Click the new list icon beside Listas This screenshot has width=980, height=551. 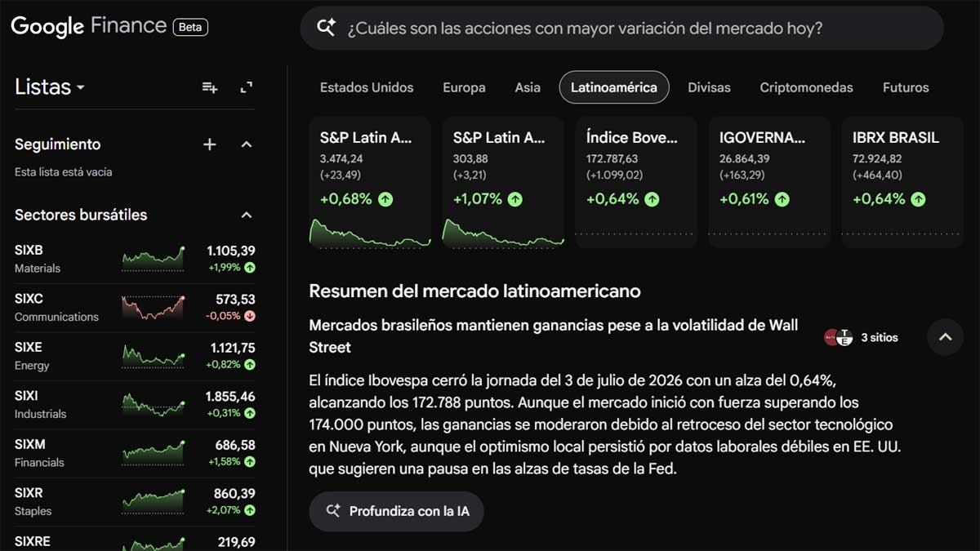pos(210,87)
